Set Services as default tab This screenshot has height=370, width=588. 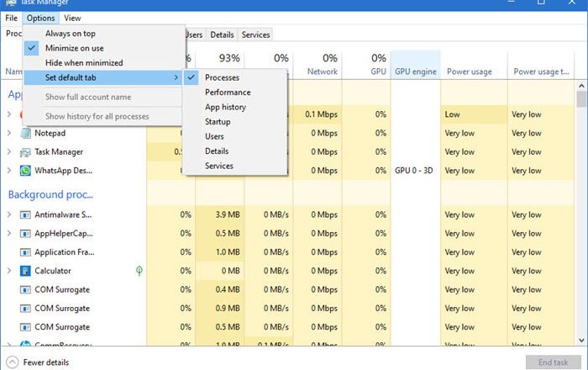(x=235, y=166)
